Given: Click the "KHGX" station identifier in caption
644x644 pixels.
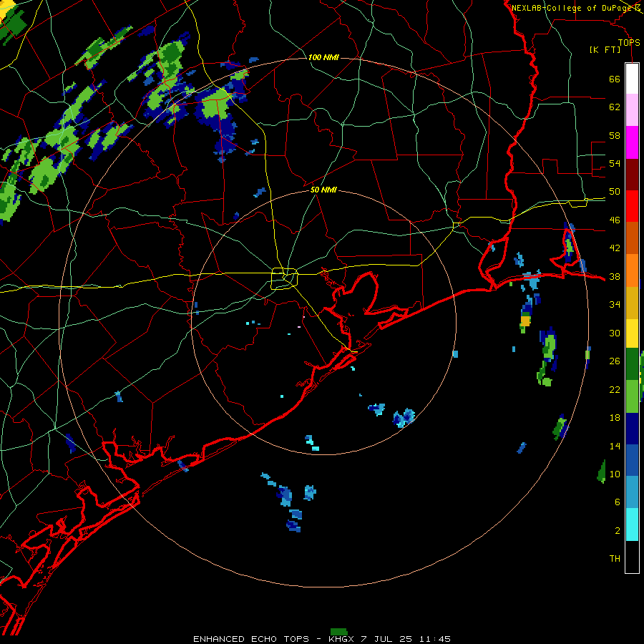Looking at the screenshot, I should pyautogui.click(x=343, y=639).
